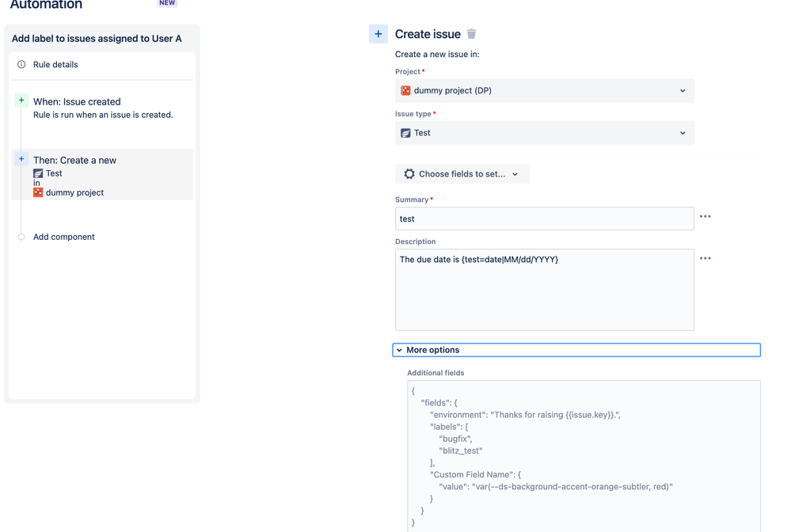Click into the Summary input field

pyautogui.click(x=544, y=219)
